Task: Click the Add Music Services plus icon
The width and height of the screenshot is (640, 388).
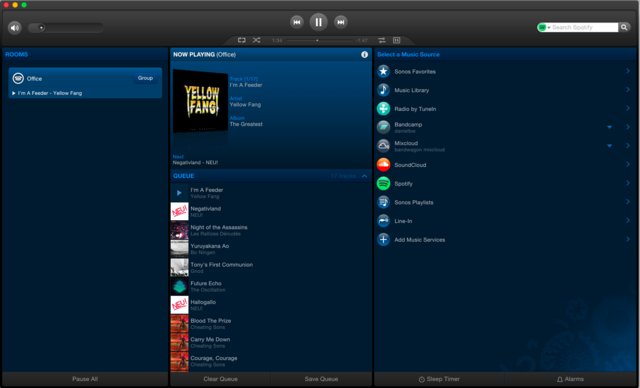Action: pyautogui.click(x=383, y=239)
